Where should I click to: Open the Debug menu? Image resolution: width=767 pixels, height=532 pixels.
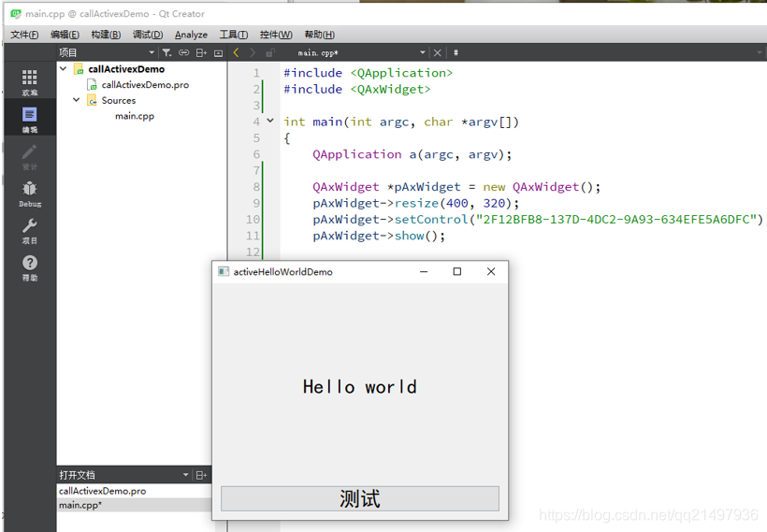[148, 35]
